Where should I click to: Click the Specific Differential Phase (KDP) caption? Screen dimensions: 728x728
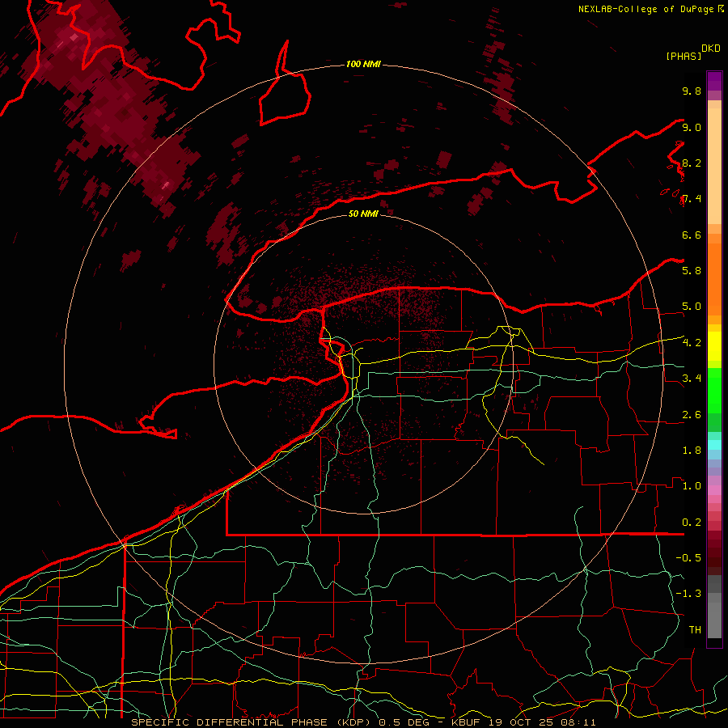coord(252,722)
